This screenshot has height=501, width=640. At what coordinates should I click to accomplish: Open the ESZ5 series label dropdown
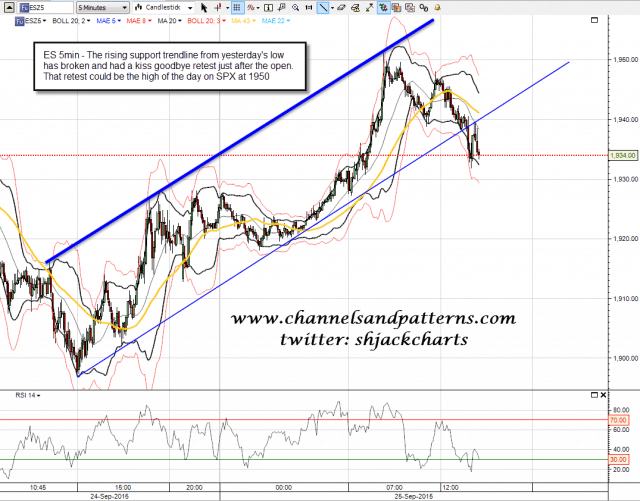31,20
